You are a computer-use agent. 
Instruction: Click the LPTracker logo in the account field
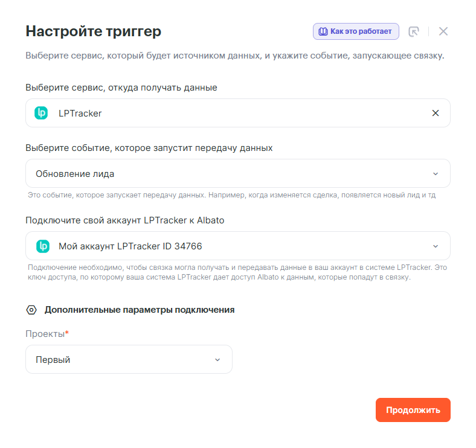tap(42, 246)
